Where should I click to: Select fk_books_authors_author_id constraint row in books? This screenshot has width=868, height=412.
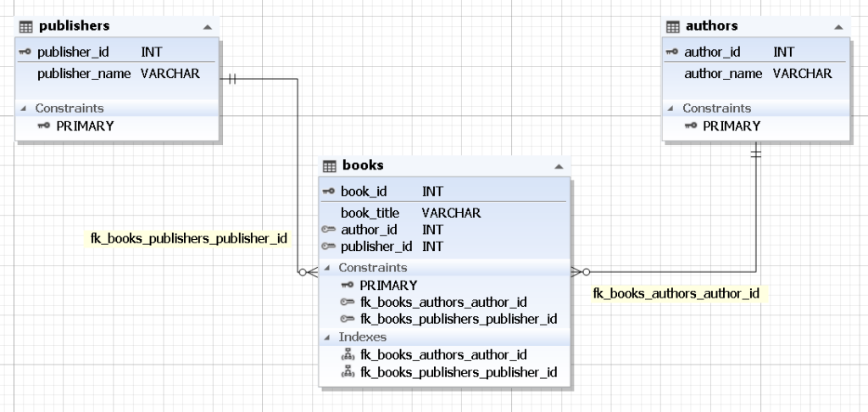coord(444,303)
